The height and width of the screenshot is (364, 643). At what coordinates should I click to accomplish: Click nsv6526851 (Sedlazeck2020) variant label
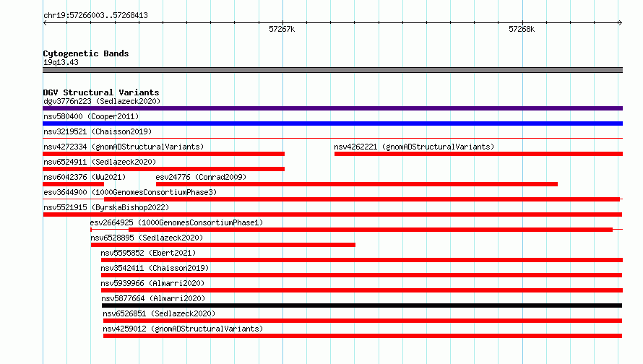tap(159, 313)
